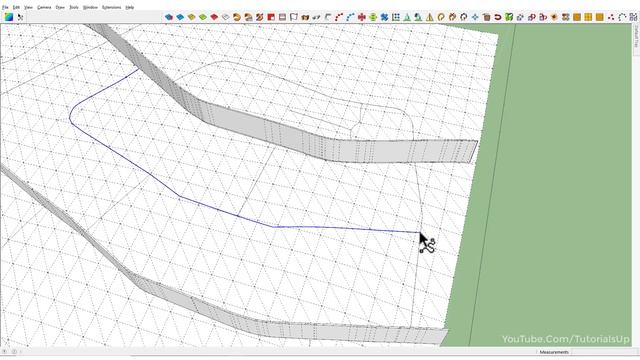
Task: Click the green sphere toolbar icon
Action: [373, 17]
